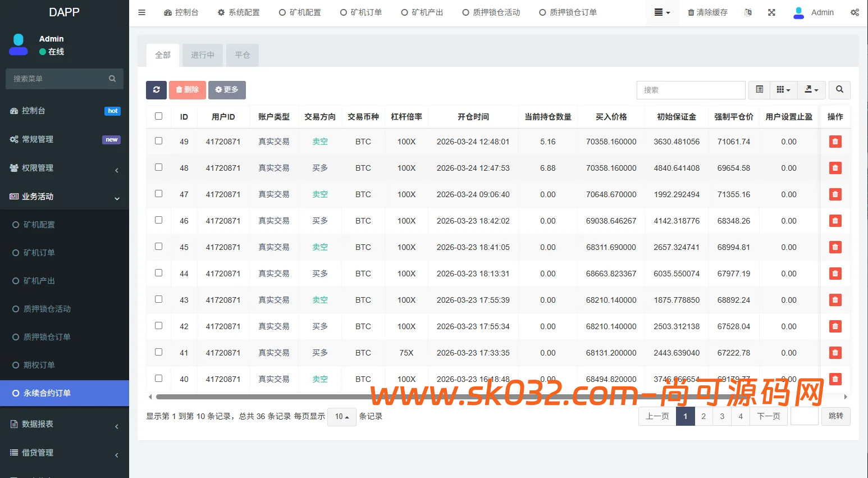868x478 pixels.
Task: Click the 跳转 jump button
Action: click(x=836, y=416)
